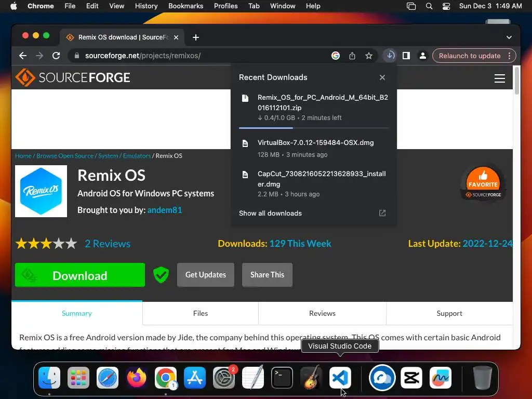Screen dimensions: 532x399
Task: Click the orange Favorite badge
Action: (483, 183)
